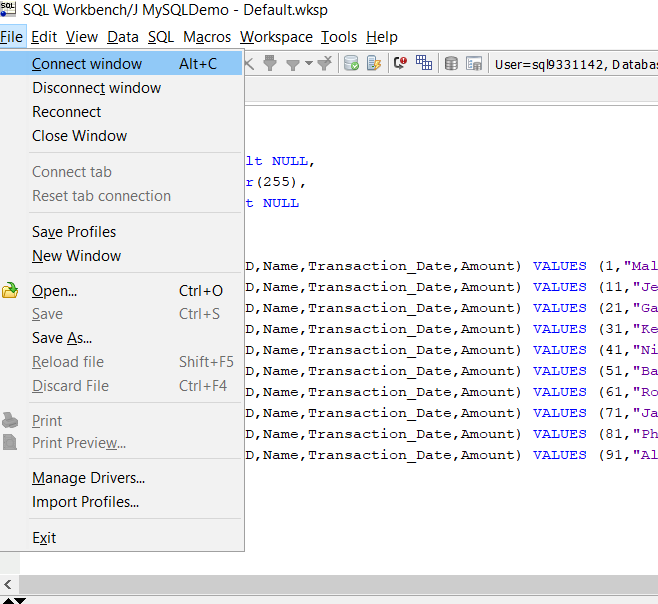The width and height of the screenshot is (658, 604).
Task: Expand the filter dropdown arrow in toolbar
Action: click(309, 63)
